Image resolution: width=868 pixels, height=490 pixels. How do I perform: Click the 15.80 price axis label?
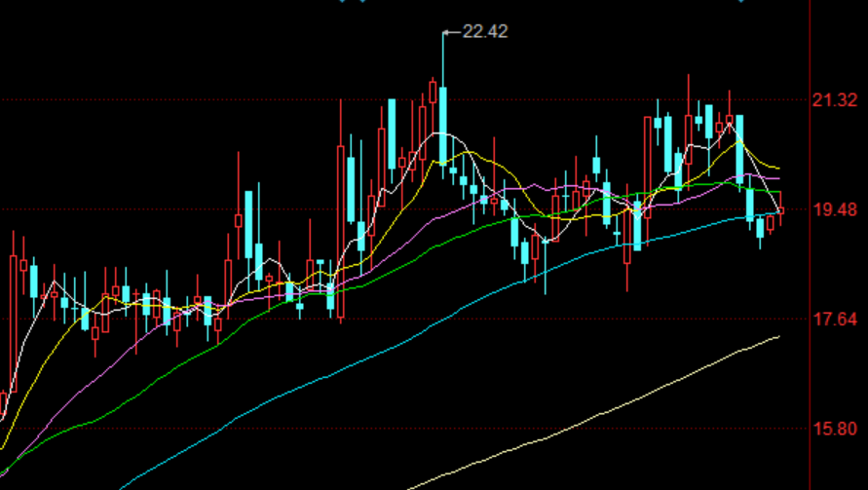(x=837, y=429)
